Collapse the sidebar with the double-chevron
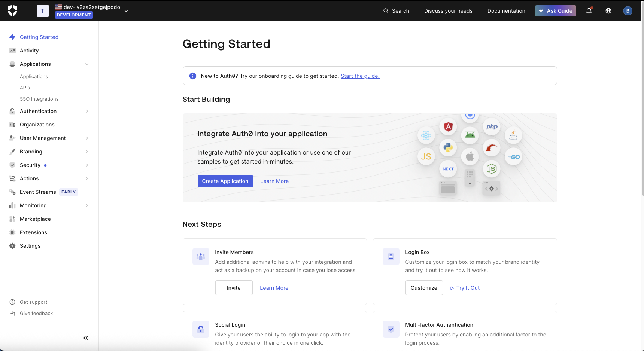This screenshot has height=351, width=644. (85, 338)
